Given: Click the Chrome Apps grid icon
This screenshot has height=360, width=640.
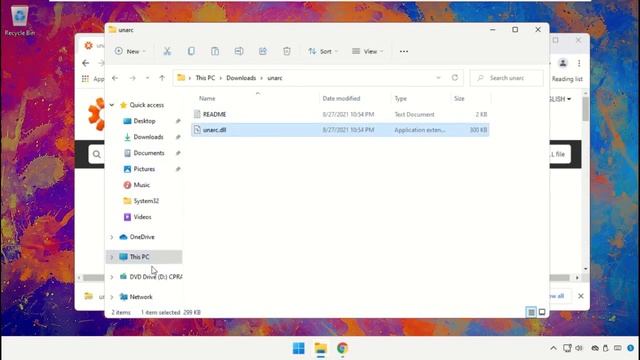Looking at the screenshot, I should (x=85, y=79).
